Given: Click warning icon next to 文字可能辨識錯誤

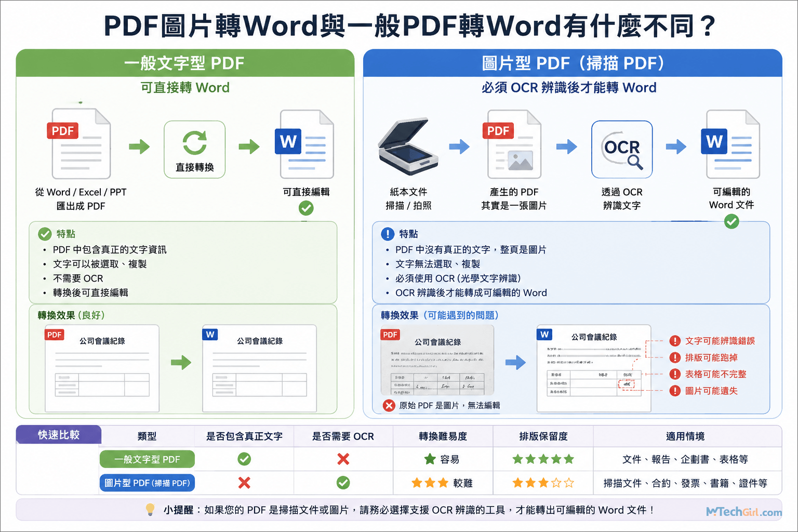Looking at the screenshot, I should (675, 341).
